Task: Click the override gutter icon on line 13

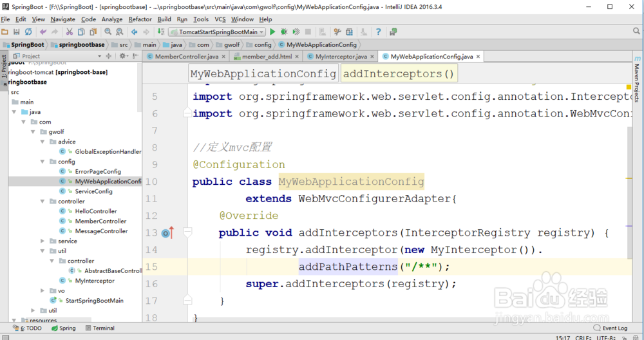Action: (x=168, y=233)
